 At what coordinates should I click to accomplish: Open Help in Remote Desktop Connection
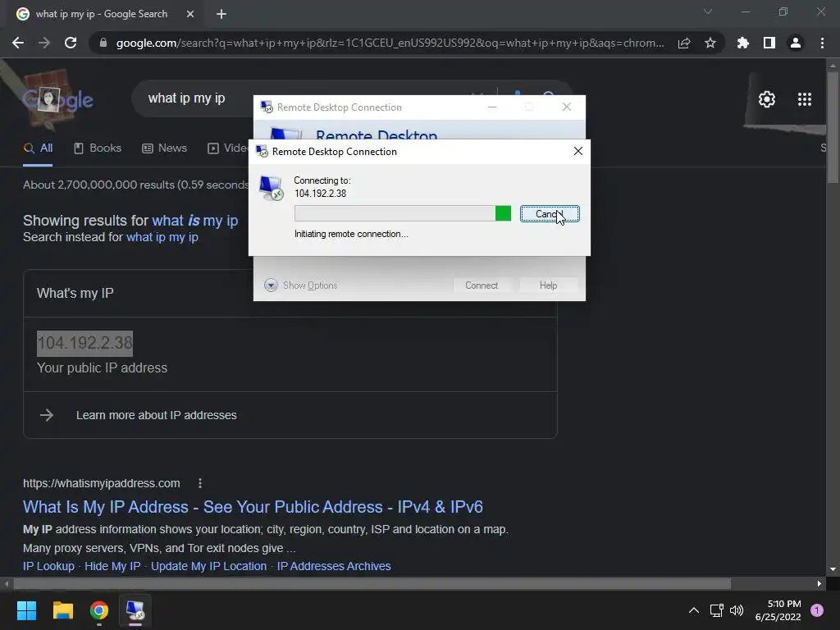(x=548, y=285)
